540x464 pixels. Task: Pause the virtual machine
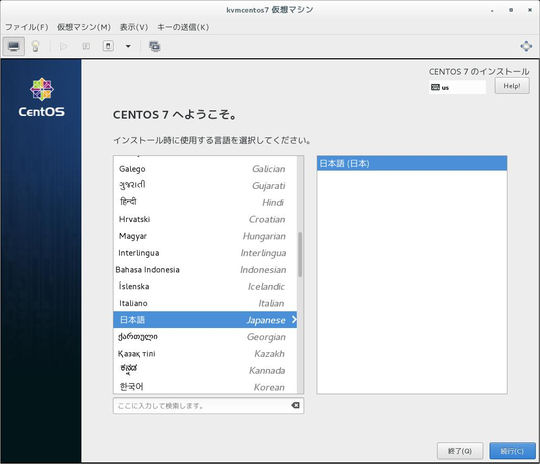tap(86, 46)
